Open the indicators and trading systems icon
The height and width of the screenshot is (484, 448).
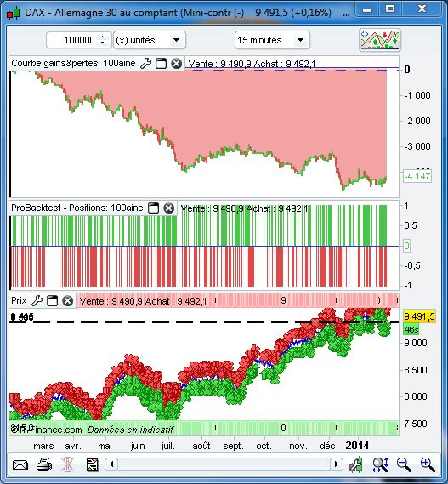pyautogui.click(x=380, y=40)
